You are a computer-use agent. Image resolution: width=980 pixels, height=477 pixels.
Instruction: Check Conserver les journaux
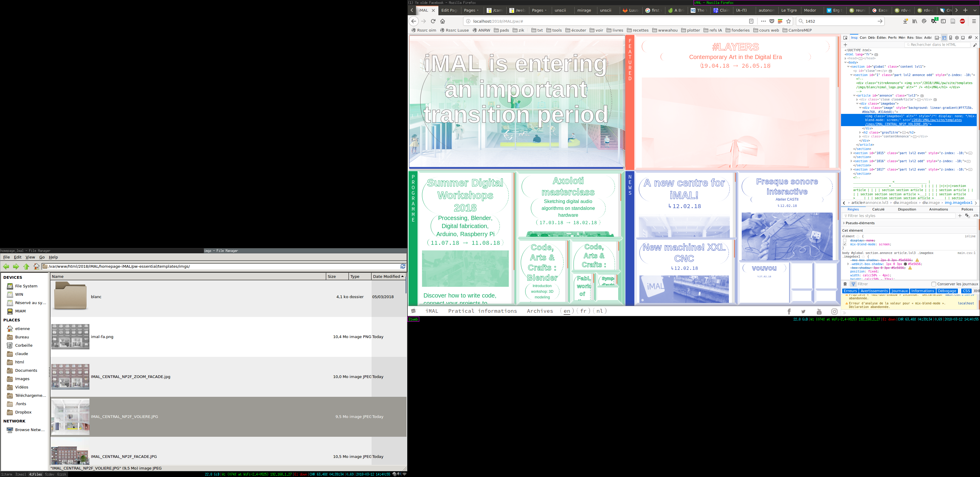(933, 284)
